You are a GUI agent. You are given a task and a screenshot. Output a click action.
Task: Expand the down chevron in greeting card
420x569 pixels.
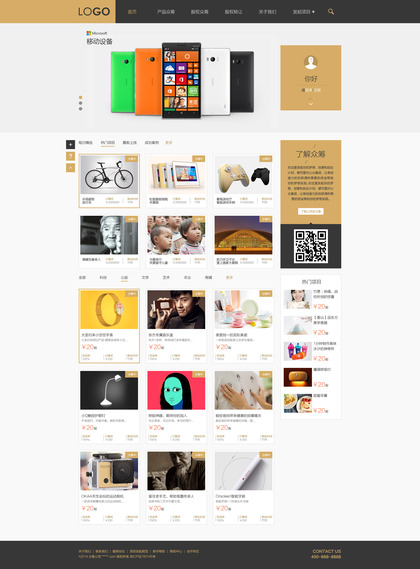coord(311,104)
